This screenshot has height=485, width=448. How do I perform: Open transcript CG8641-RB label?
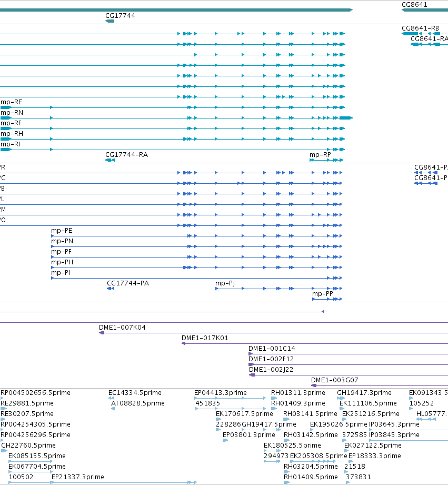click(x=420, y=28)
